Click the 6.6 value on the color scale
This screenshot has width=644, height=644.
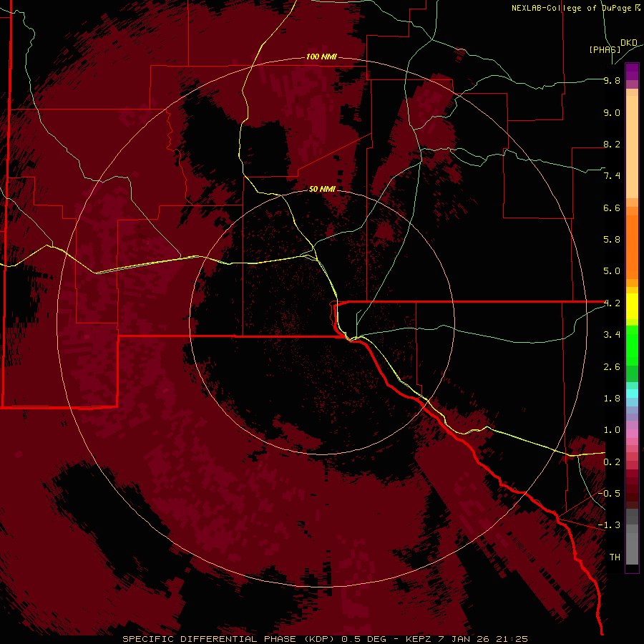click(x=612, y=208)
